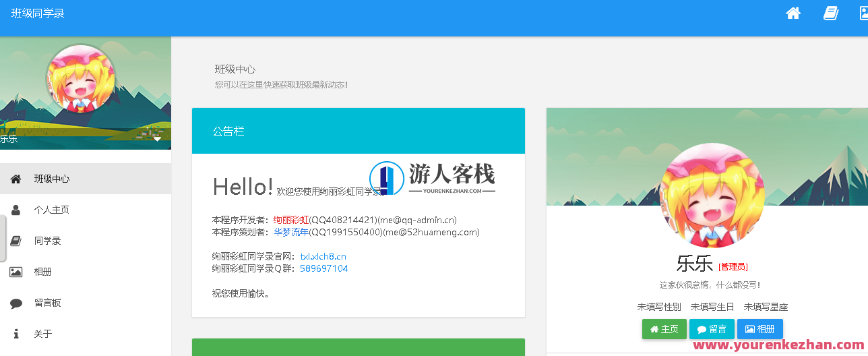The image size is (868, 356).
Task: Click the blue 相册 button on profile card
Action: [760, 329]
